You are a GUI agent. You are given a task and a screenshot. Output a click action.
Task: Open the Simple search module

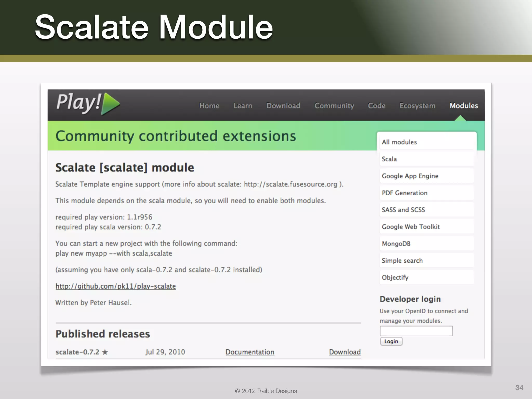coord(427,261)
